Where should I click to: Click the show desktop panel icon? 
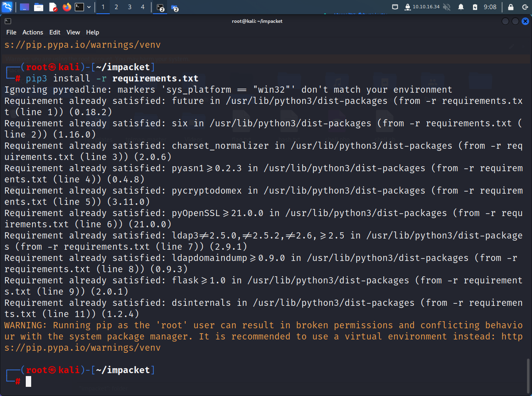click(25, 7)
